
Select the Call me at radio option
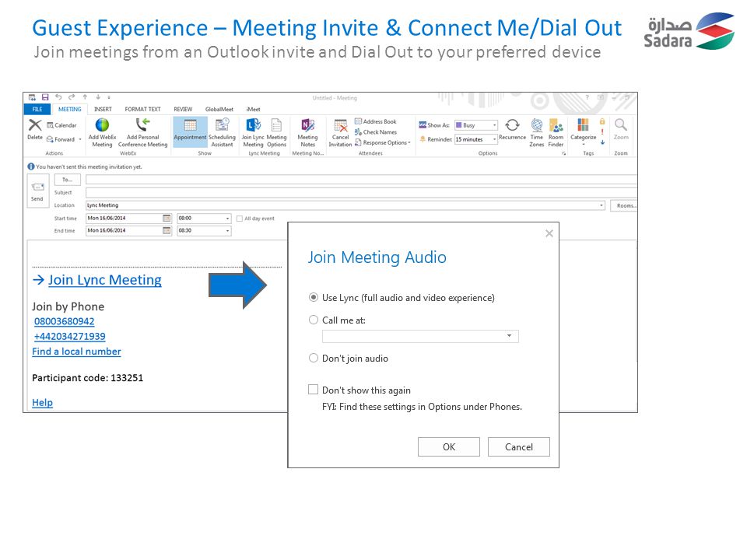click(x=313, y=320)
